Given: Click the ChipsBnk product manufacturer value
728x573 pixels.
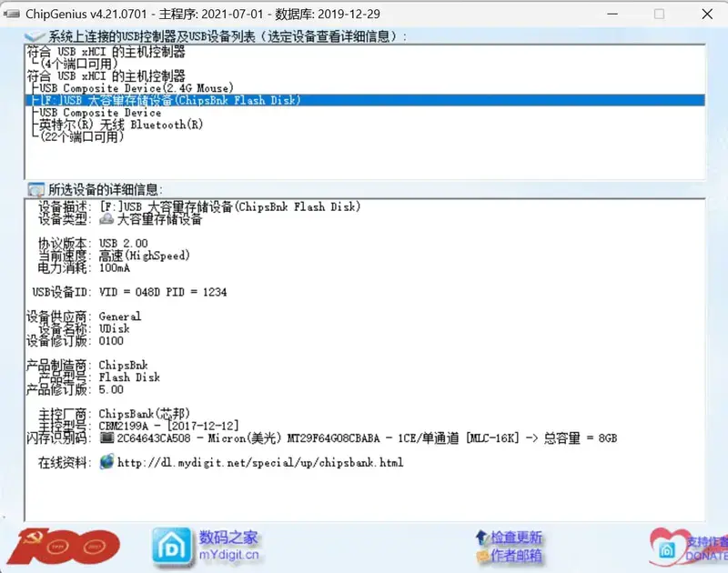Looking at the screenshot, I should click(x=124, y=365).
